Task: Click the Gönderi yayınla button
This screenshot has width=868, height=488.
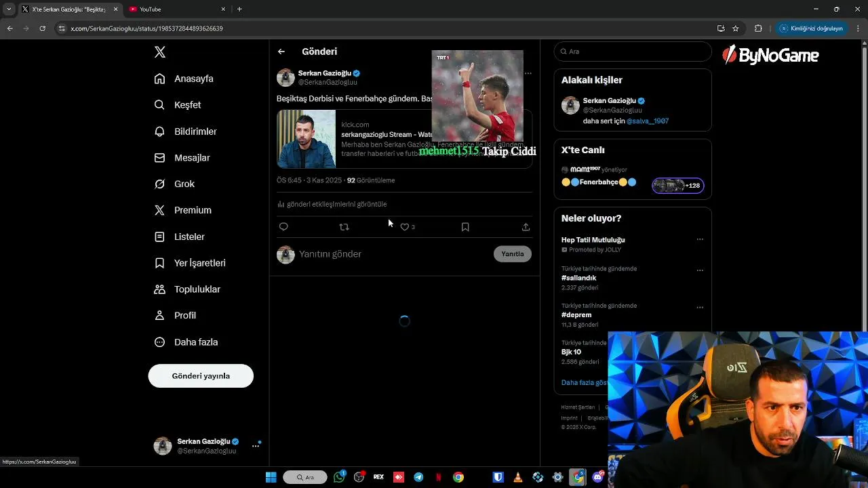Action: [201, 376]
